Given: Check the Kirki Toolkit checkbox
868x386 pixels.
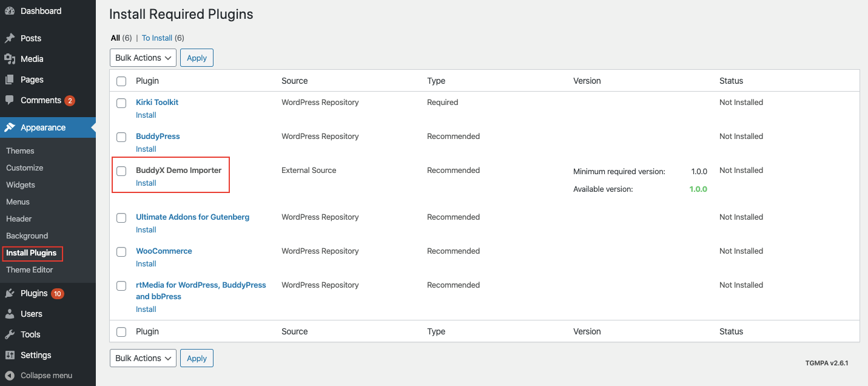Looking at the screenshot, I should (121, 103).
